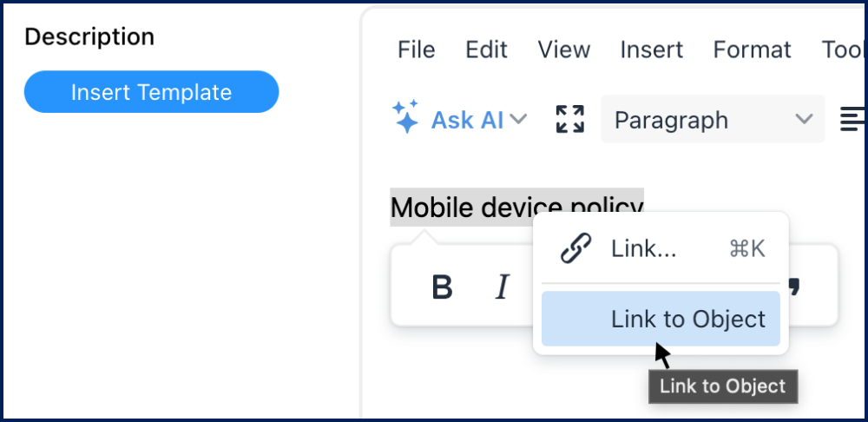This screenshot has height=422, width=868.
Task: Select the ⌘K shortcut label in popup
Action: point(746,249)
